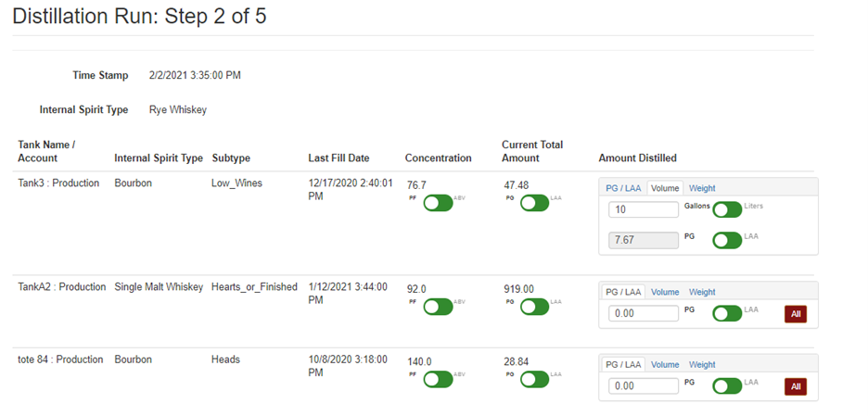Switch tote 84 current amount PG/LAA toggle
The image size is (868, 416).
(535, 378)
